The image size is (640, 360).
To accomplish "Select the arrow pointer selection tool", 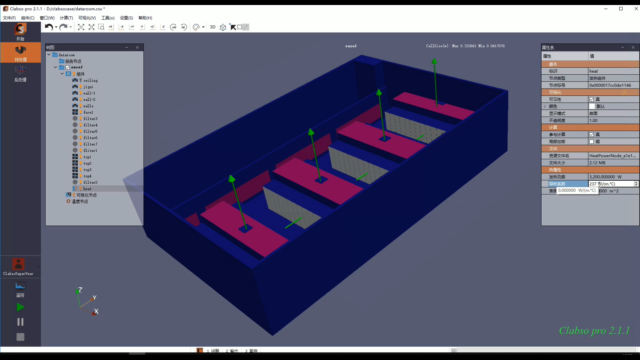I will 233,27.
